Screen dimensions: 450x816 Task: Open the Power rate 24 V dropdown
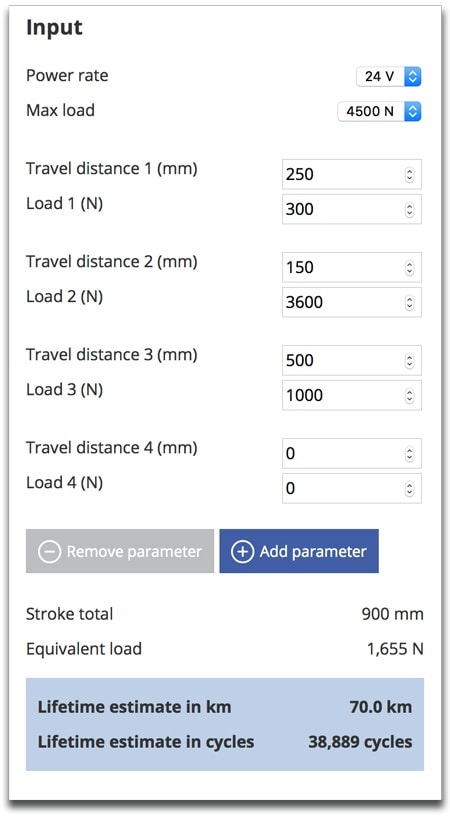pyautogui.click(x=389, y=76)
